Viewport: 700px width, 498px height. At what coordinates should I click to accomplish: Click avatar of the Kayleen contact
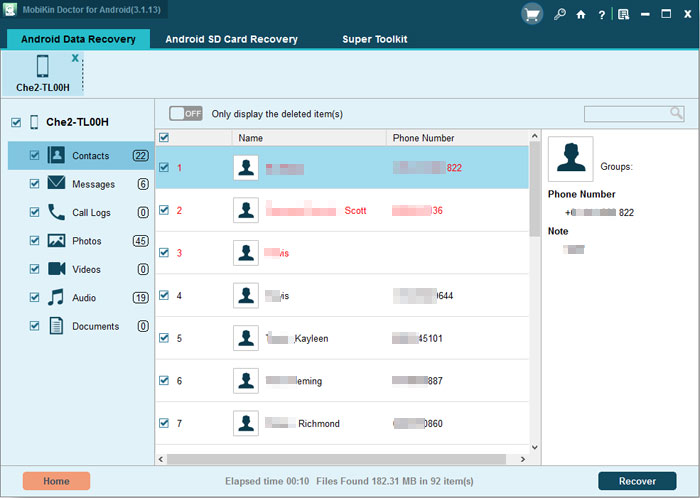tap(246, 338)
